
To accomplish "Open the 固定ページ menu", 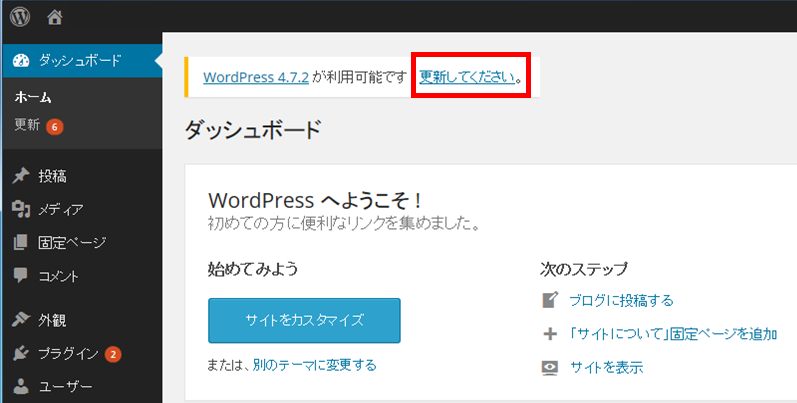I will click(72, 242).
